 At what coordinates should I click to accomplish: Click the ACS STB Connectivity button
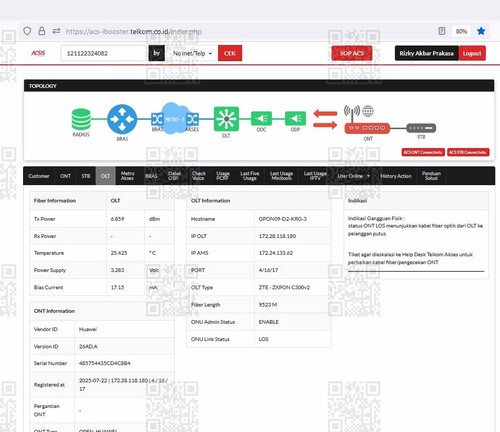click(x=468, y=152)
